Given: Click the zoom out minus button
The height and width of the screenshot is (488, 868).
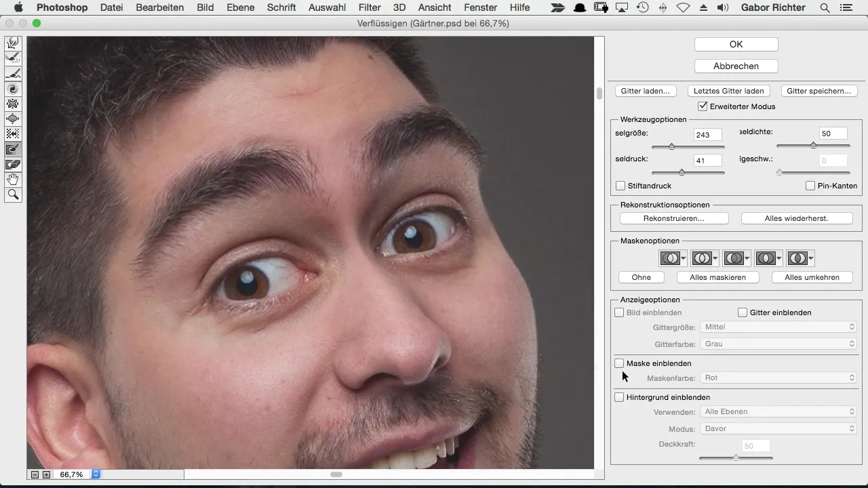Looking at the screenshot, I should pos(35,474).
